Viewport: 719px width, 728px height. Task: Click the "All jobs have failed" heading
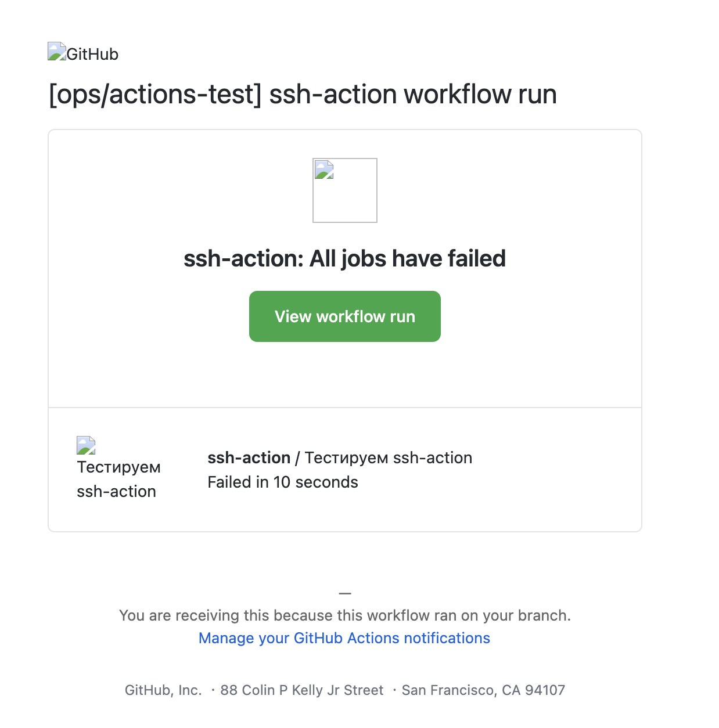[407, 259]
